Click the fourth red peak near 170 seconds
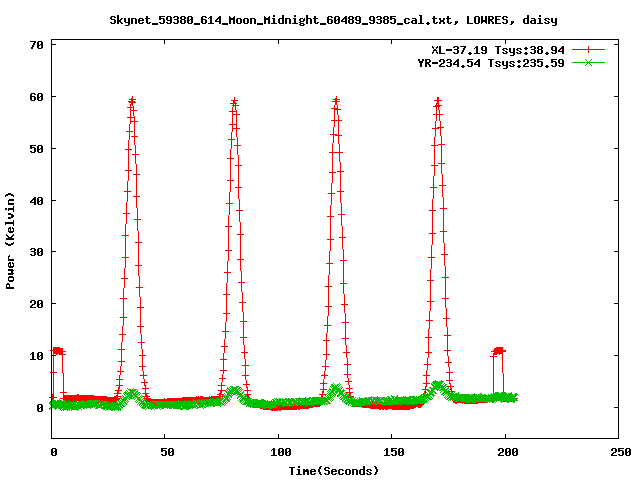Viewport: 640px width, 480px height. [438, 101]
